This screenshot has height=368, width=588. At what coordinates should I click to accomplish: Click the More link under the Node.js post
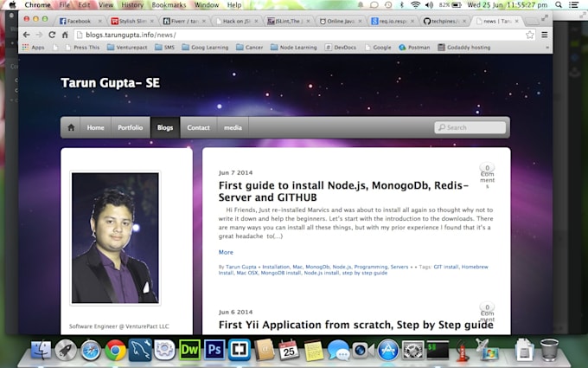point(226,252)
